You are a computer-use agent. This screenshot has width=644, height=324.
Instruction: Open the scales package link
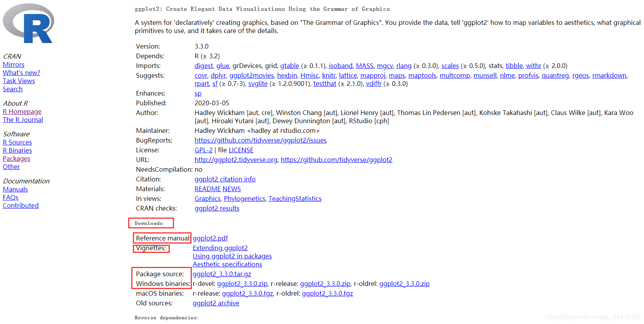[x=450, y=66]
